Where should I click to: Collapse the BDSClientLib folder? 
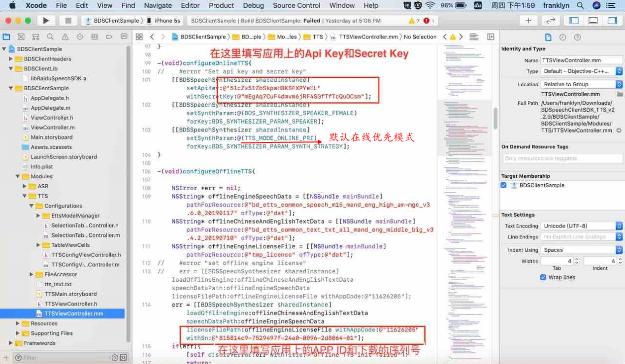(11, 69)
